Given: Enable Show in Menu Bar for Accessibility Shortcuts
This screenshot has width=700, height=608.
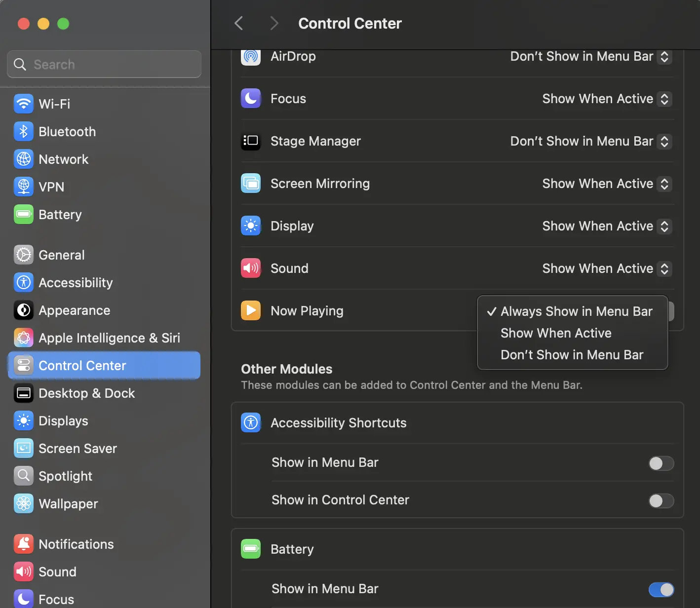Looking at the screenshot, I should point(661,463).
